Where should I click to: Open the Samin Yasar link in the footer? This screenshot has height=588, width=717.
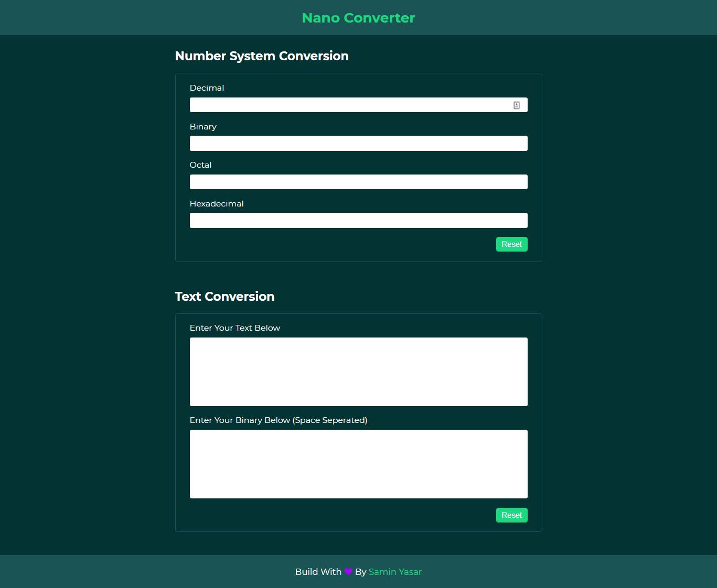click(395, 572)
